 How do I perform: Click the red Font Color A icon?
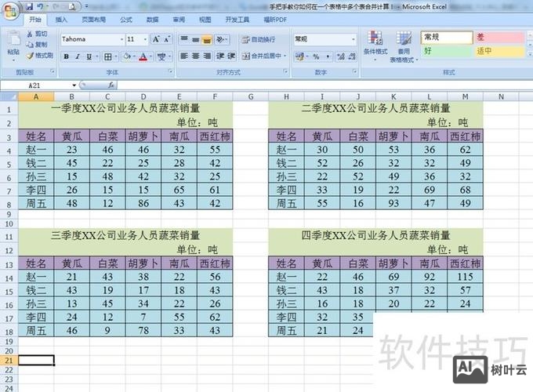[143, 56]
